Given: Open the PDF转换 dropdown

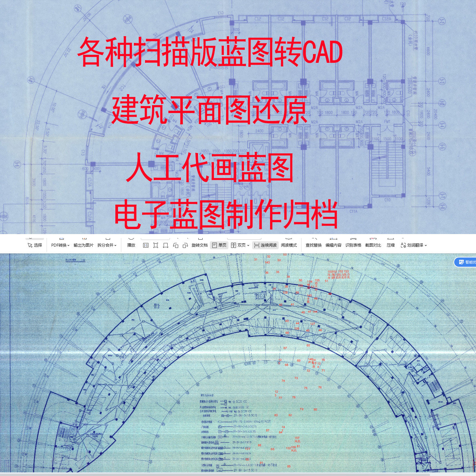Looking at the screenshot, I should pyautogui.click(x=60, y=245).
